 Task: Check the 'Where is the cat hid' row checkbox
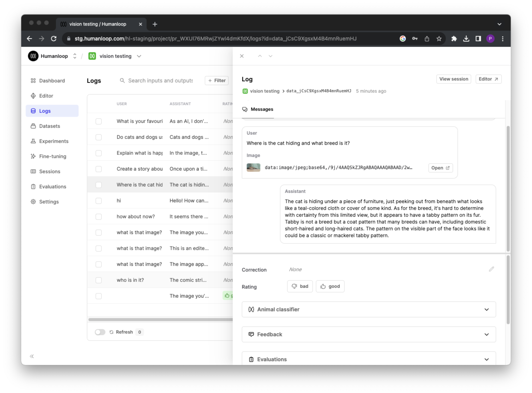click(99, 185)
